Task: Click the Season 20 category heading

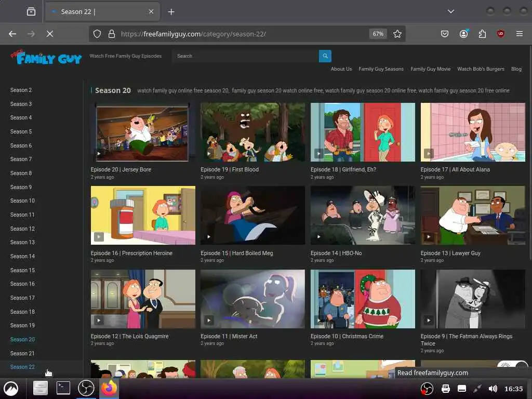Action: pos(113,90)
